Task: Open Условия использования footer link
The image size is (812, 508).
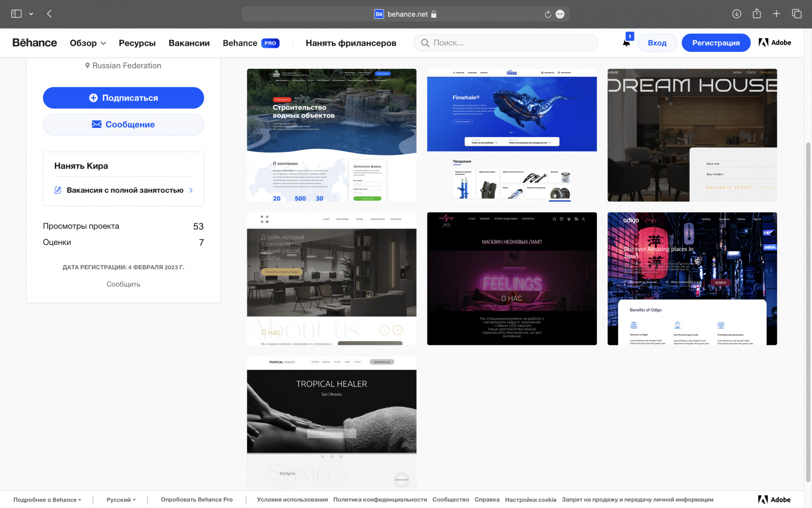Action: [292, 500]
